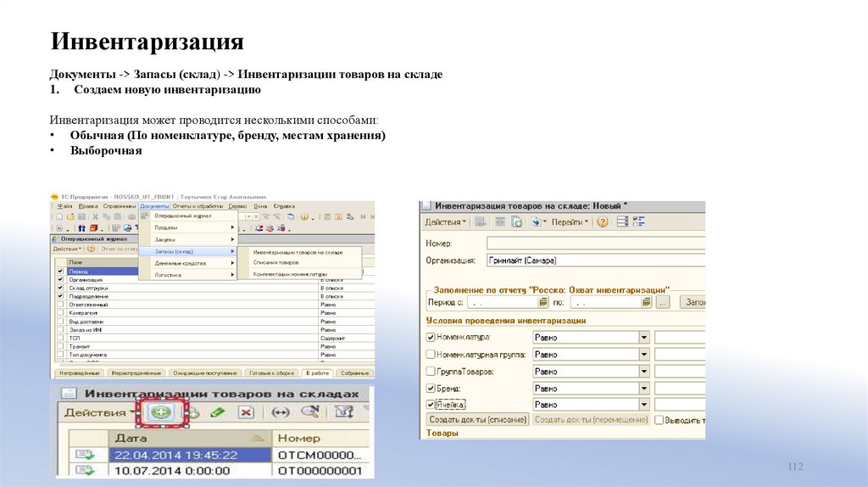
Task: Click the Cut scissors icon in the 1C toolbar
Action: pos(95,216)
